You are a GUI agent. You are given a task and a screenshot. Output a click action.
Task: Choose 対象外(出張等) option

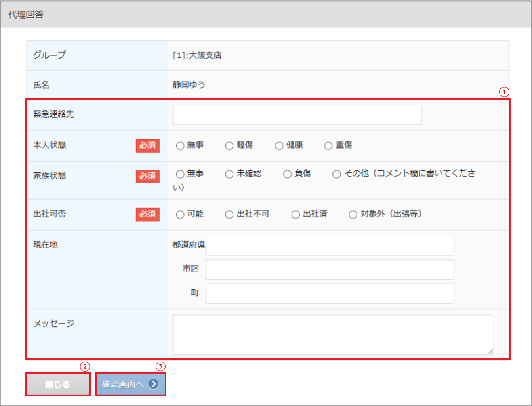click(x=353, y=215)
